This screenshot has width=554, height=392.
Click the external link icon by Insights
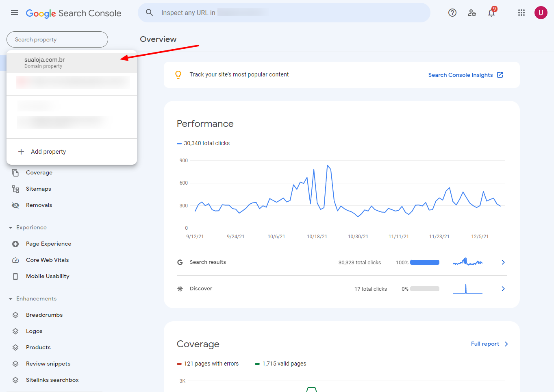(500, 75)
